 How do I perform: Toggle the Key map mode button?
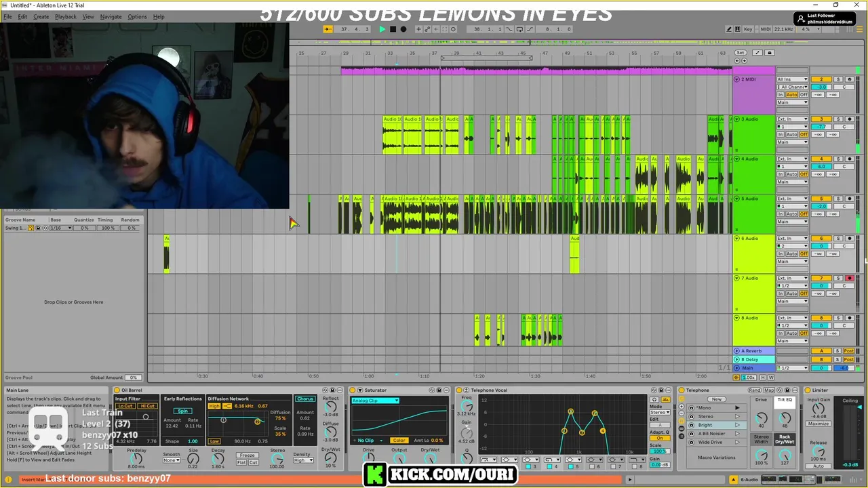coord(748,29)
